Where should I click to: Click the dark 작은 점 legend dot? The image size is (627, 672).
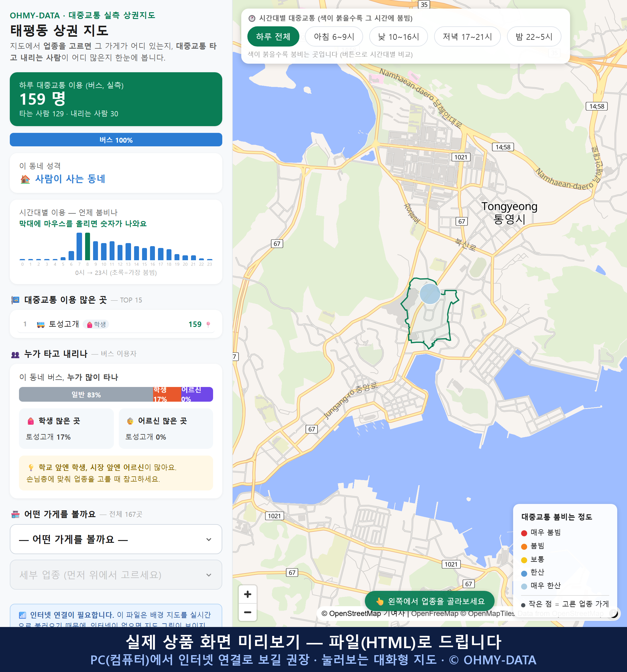tap(523, 605)
